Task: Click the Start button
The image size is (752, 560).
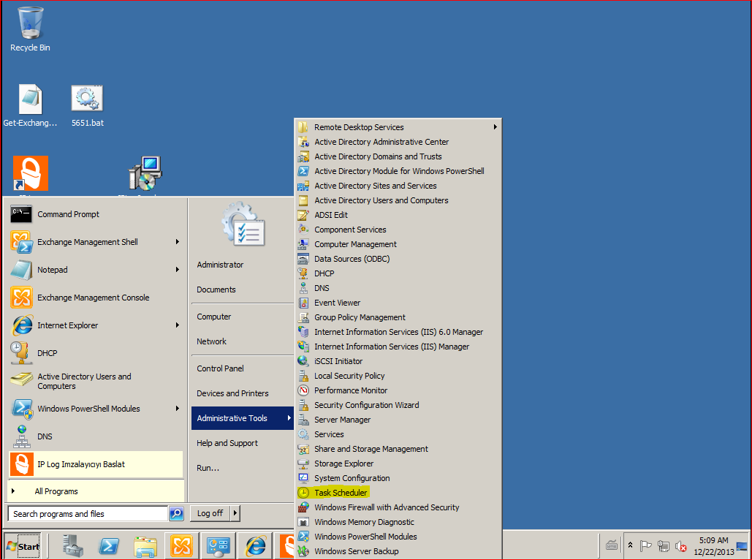Action: pos(23,546)
